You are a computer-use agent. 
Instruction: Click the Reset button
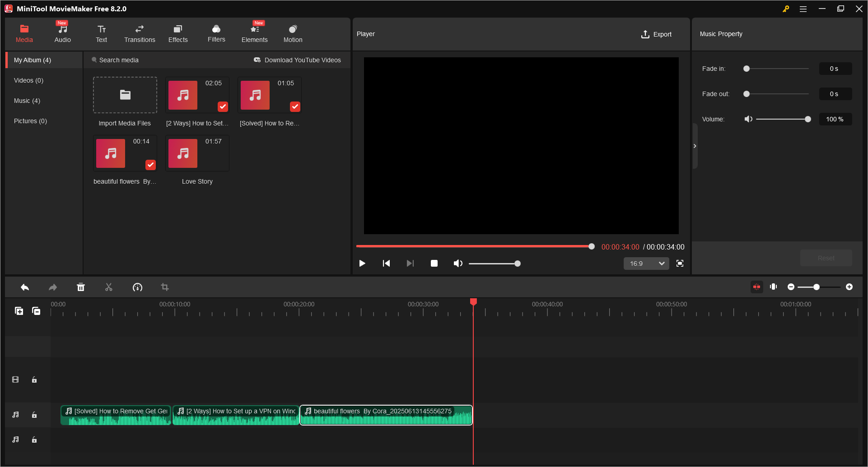[826, 258]
